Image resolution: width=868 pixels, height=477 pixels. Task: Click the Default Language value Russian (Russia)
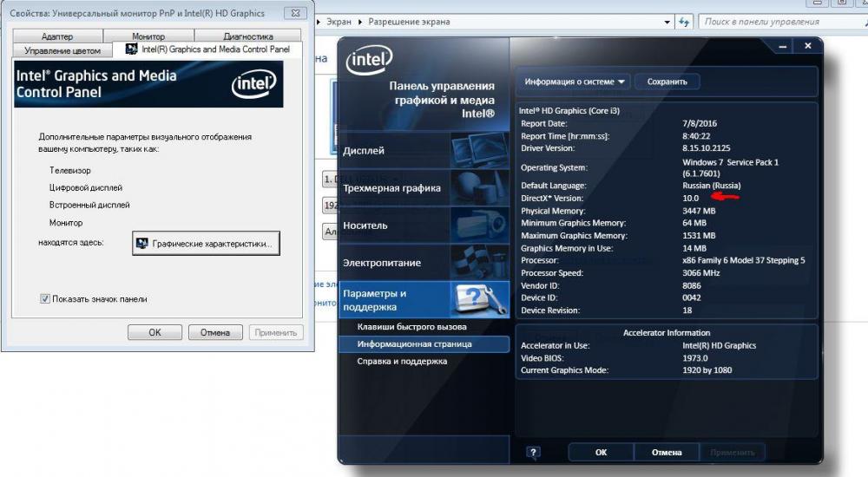tap(712, 186)
